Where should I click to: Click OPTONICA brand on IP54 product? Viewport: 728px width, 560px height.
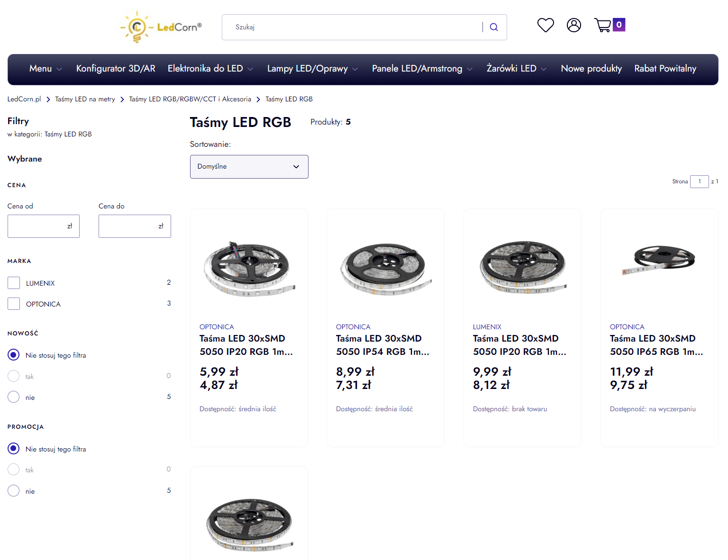[x=353, y=327]
